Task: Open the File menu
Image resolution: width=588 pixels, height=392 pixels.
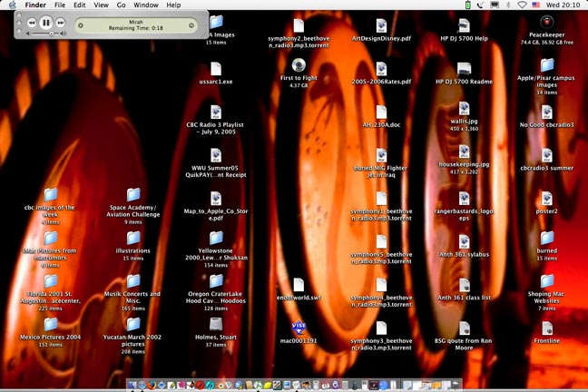Action: pos(60,5)
